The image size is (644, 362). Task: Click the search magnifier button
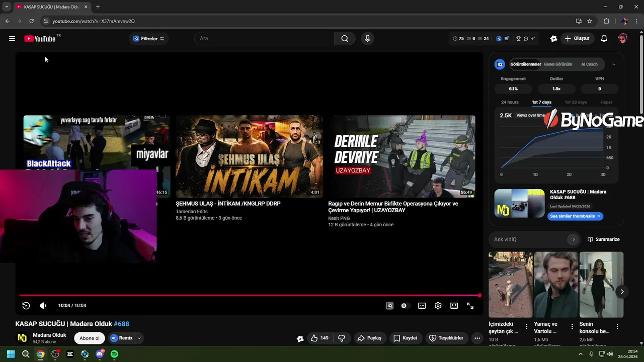point(345,39)
